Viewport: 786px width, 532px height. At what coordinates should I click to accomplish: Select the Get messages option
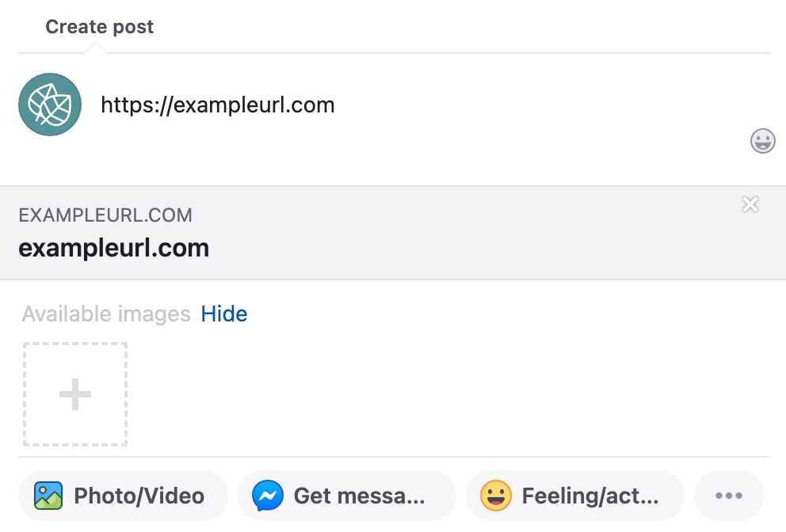[347, 495]
